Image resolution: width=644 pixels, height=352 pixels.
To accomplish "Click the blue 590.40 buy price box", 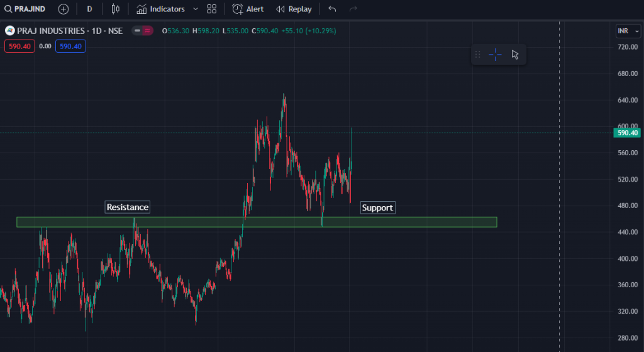I will [x=70, y=47].
